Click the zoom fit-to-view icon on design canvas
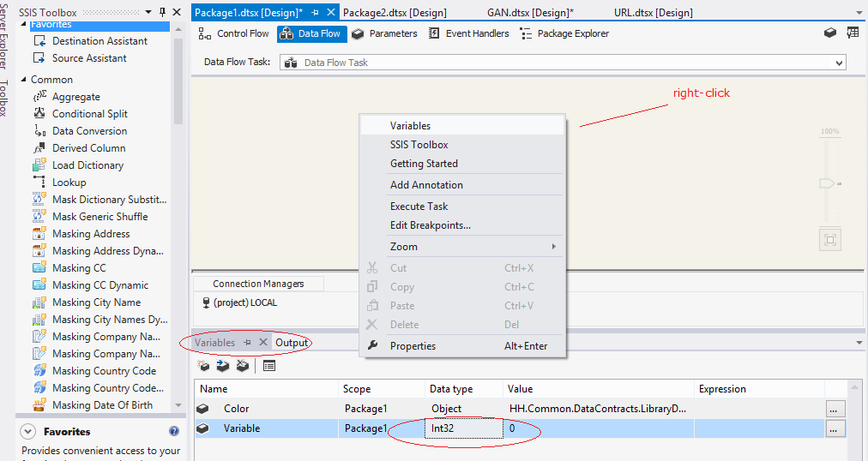Screen dimensions: 868x461 829,240
